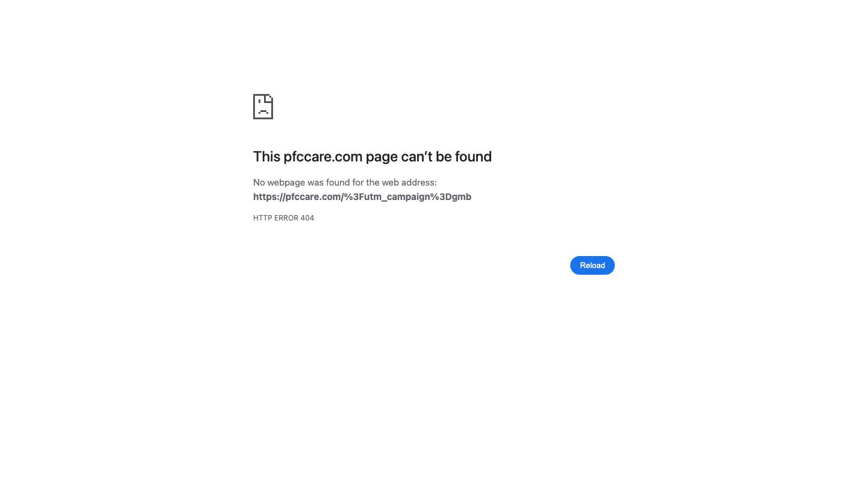Click the number 404 in the error code
868x488 pixels.
pos(307,218)
